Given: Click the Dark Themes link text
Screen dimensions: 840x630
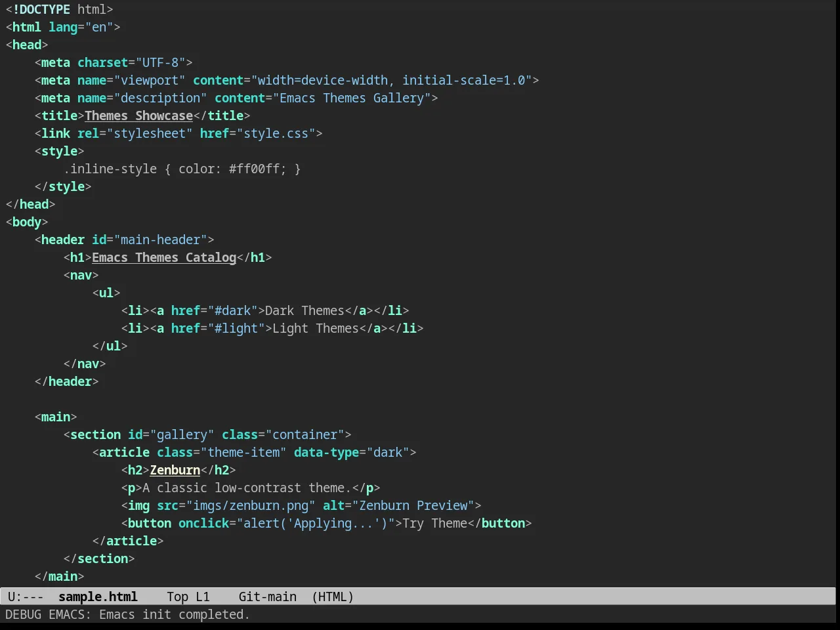Looking at the screenshot, I should [x=304, y=310].
